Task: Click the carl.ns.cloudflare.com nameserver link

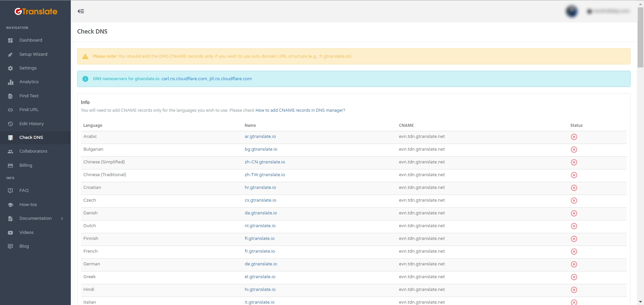Action: 184,79
